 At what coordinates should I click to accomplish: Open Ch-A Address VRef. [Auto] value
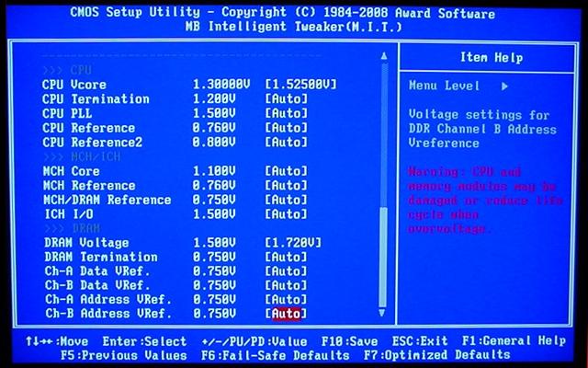(286, 299)
